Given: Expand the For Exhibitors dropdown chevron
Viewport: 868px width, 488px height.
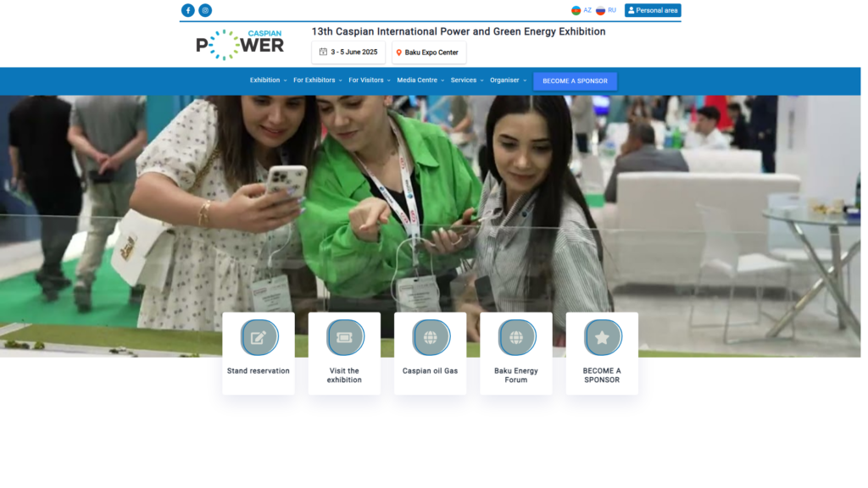Looking at the screenshot, I should pyautogui.click(x=340, y=80).
